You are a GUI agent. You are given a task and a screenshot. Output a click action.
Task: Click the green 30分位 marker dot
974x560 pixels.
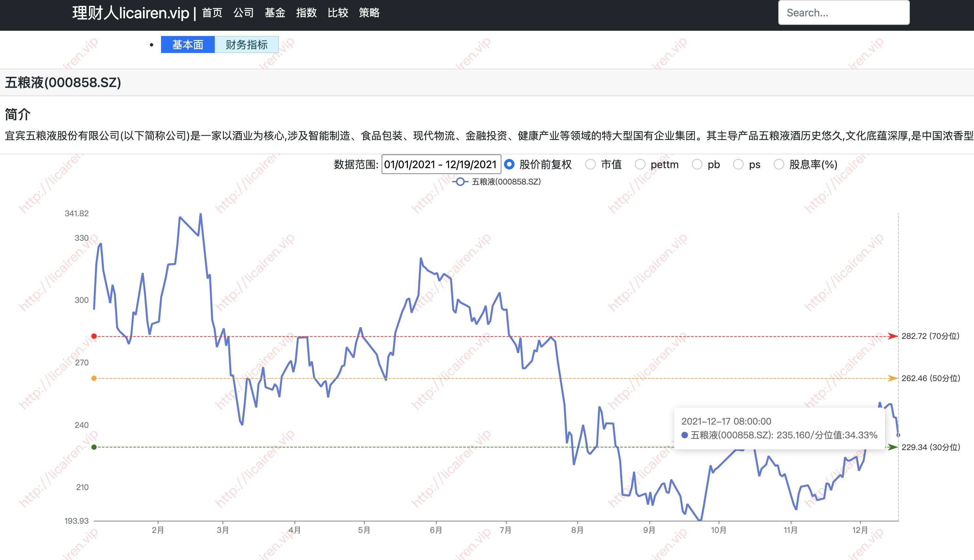pos(94,447)
